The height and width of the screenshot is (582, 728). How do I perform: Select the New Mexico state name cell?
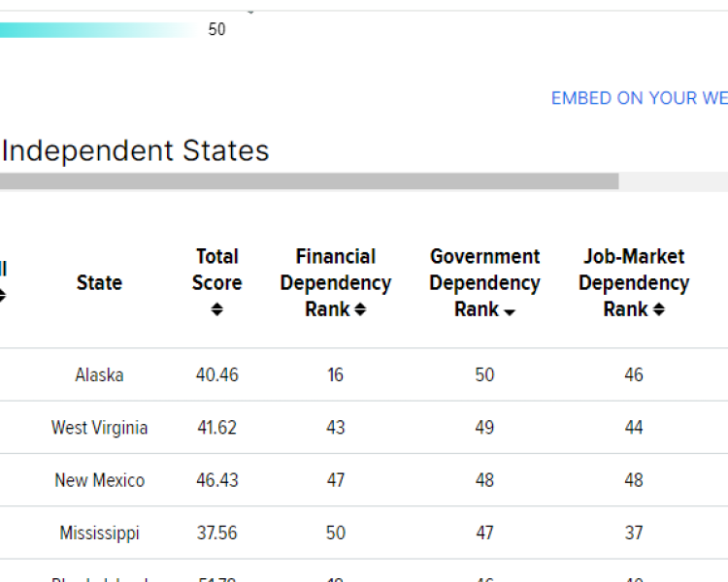tap(99, 480)
